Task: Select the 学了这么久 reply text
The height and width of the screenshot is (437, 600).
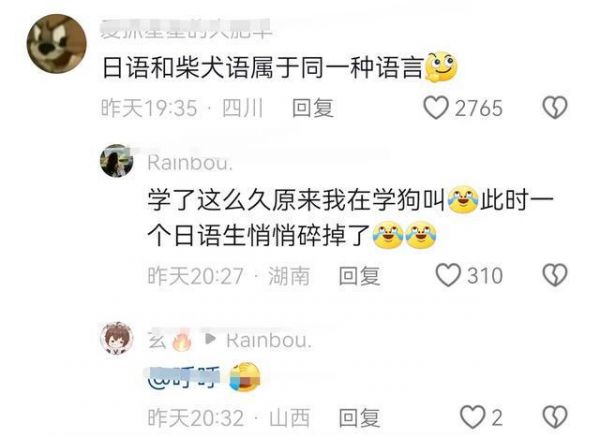Action: 351,217
